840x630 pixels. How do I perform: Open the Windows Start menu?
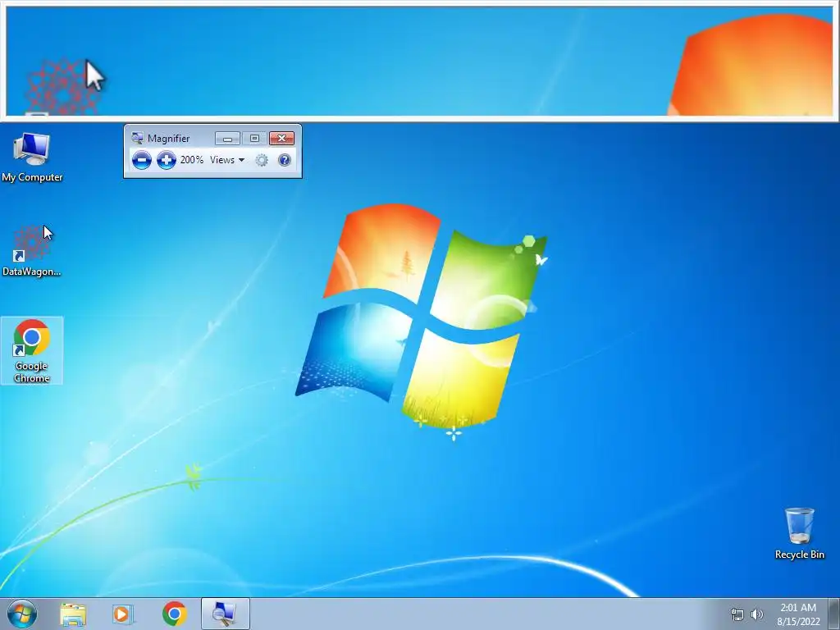[22, 614]
